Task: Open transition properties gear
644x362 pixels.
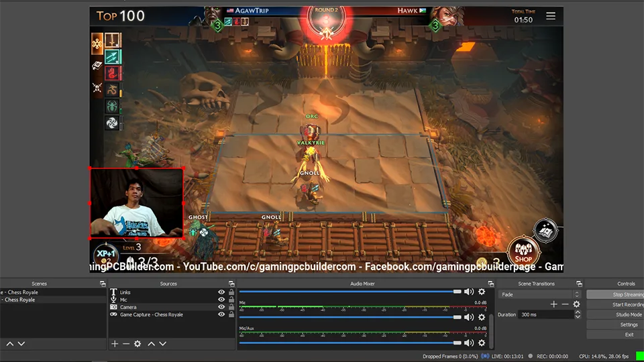Action: click(x=577, y=304)
